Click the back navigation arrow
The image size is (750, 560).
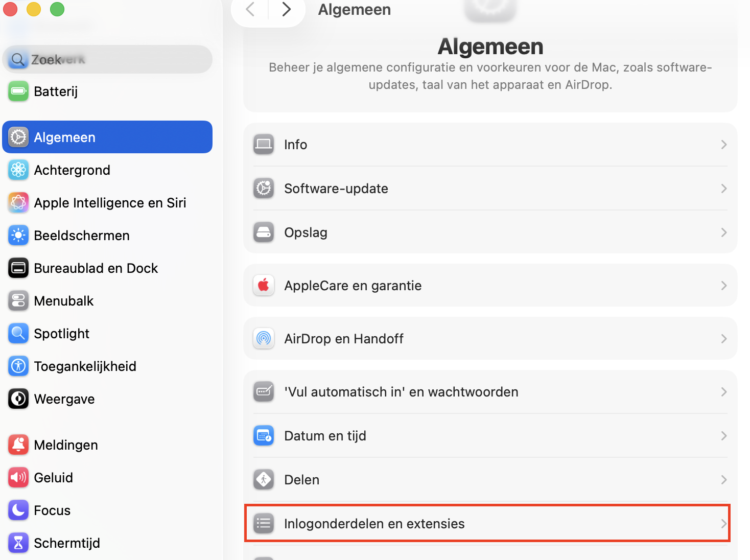coord(249,9)
